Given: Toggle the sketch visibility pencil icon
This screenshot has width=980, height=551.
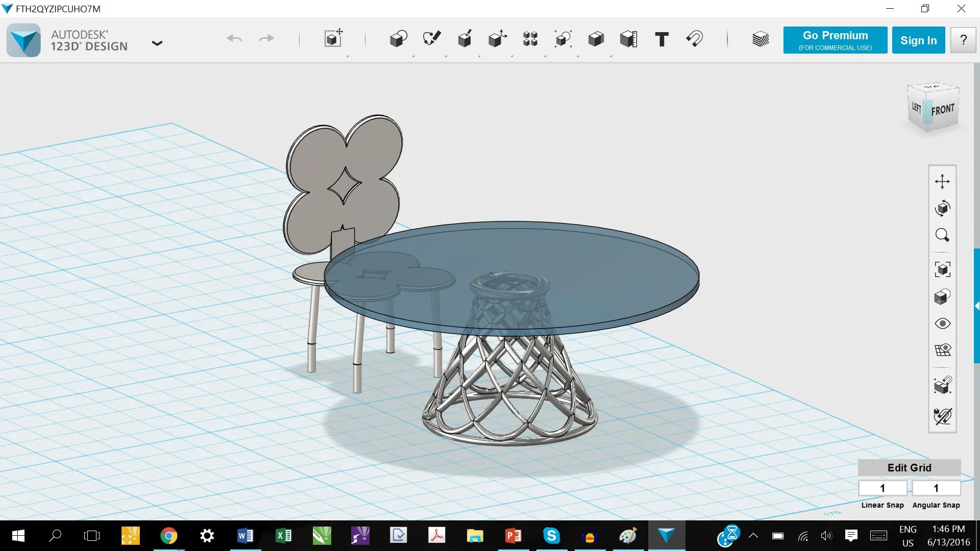Looking at the screenshot, I should pyautogui.click(x=942, y=416).
